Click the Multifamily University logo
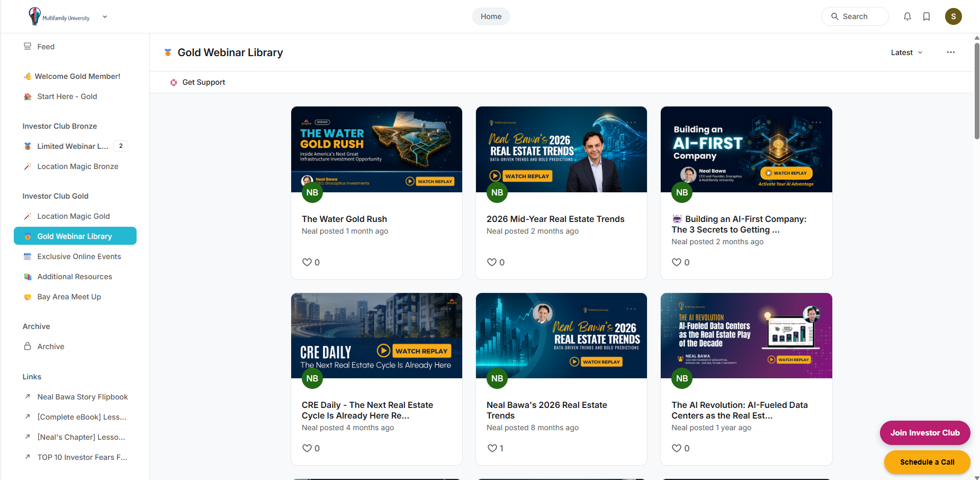The image size is (980, 480). tap(59, 16)
